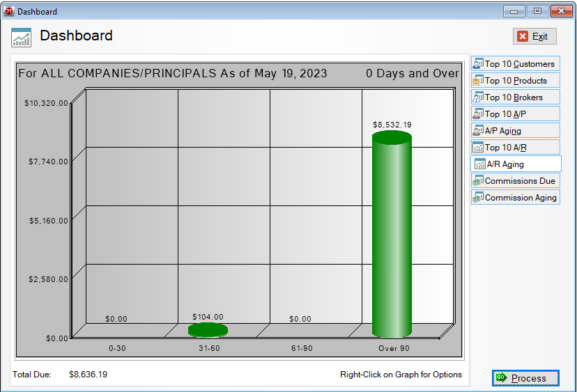Click the $5,160.00 axis value
Image resolution: width=577 pixels, height=392 pixels.
click(x=49, y=221)
